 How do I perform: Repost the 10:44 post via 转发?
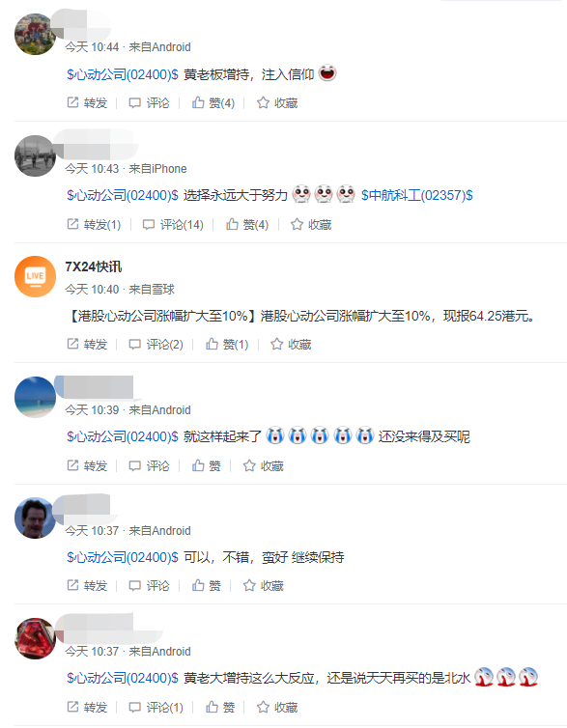(x=87, y=102)
